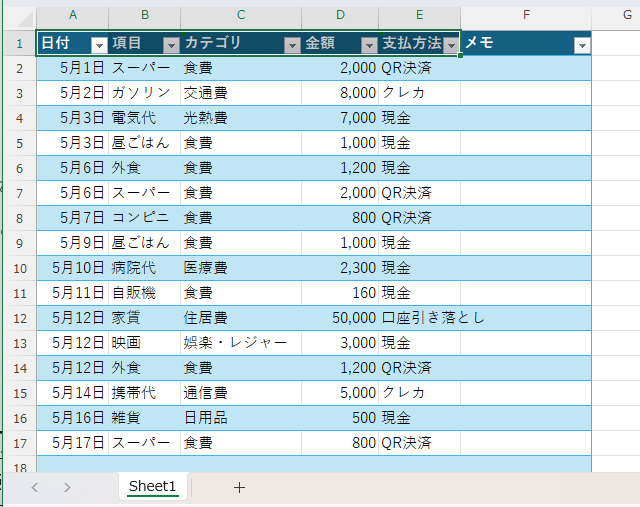Select the 日用品 category cell
This screenshot has width=640, height=507.
241,418
